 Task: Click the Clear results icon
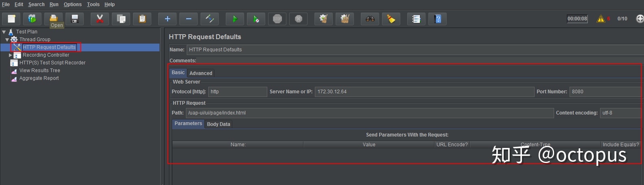(x=323, y=19)
